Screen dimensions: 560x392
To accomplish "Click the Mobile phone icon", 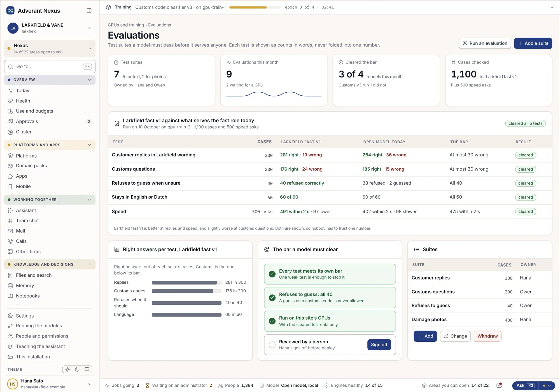I will (10, 187).
